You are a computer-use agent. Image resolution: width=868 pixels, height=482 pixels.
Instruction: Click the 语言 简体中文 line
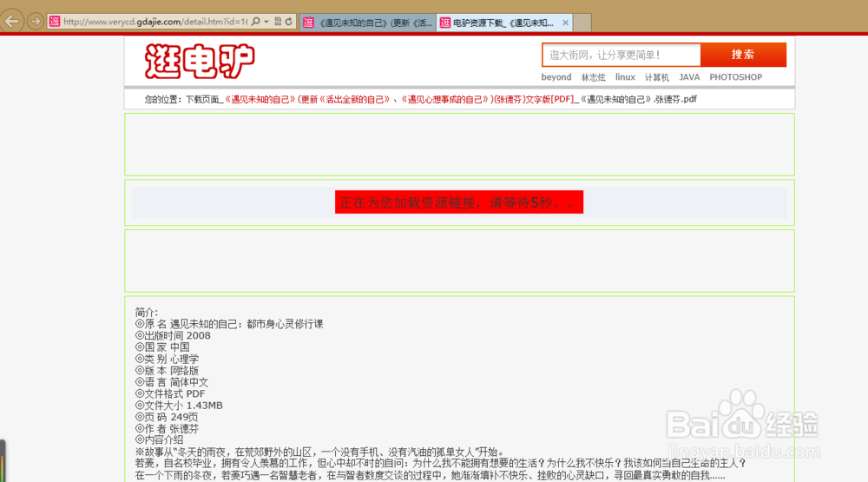[172, 382]
